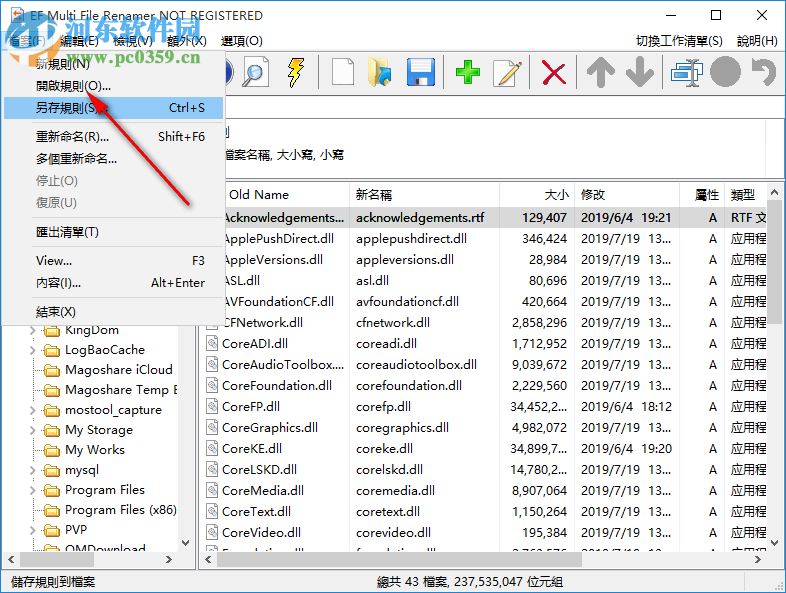Sort by the 類型 column header

745,194
